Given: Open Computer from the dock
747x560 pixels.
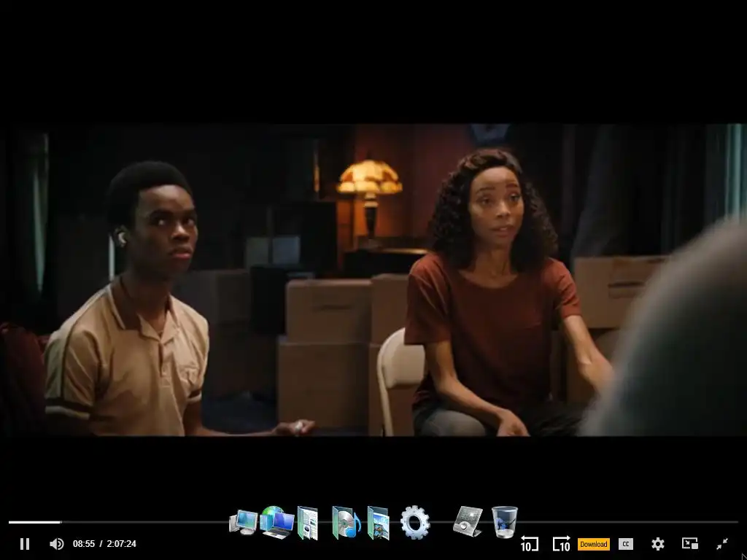Looking at the screenshot, I should (x=243, y=522).
